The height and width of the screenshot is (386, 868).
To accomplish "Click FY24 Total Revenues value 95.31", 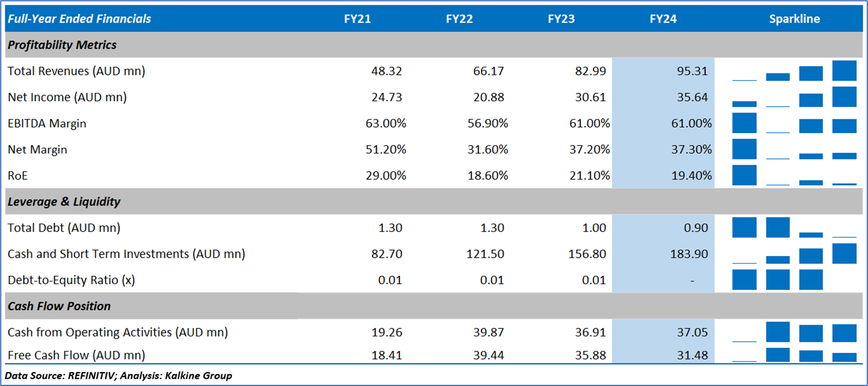I will (x=692, y=71).
